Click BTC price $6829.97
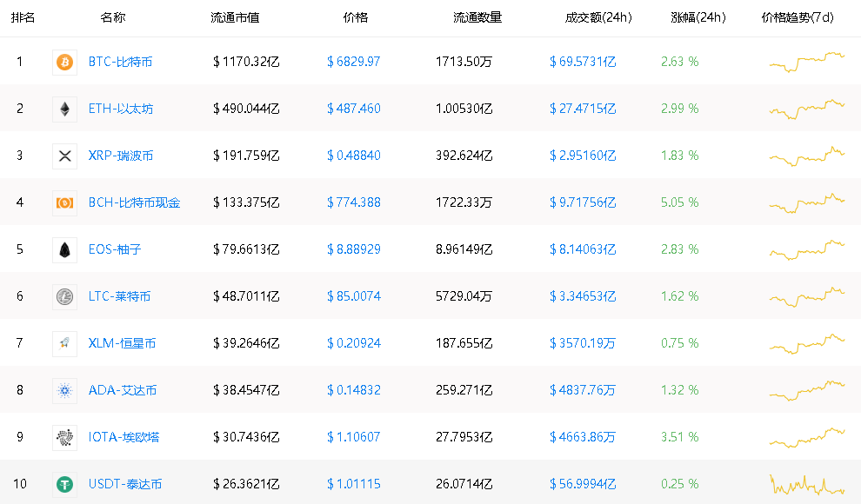The height and width of the screenshot is (504, 861). click(354, 62)
